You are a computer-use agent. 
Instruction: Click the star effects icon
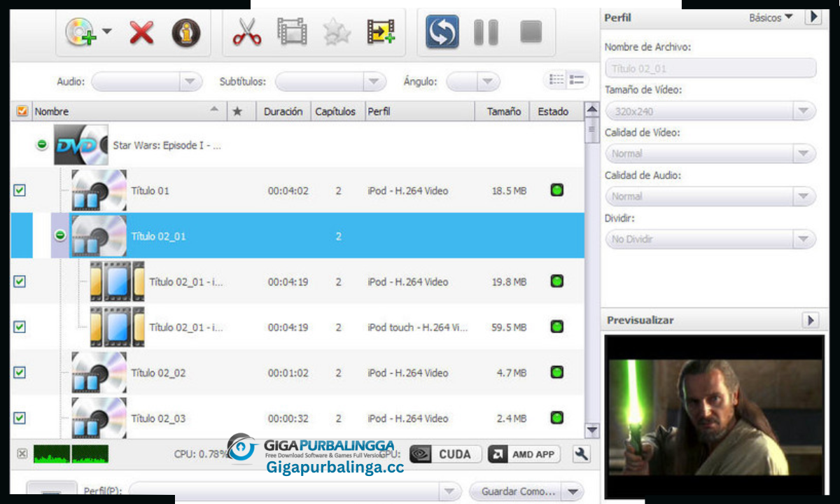coord(337,32)
